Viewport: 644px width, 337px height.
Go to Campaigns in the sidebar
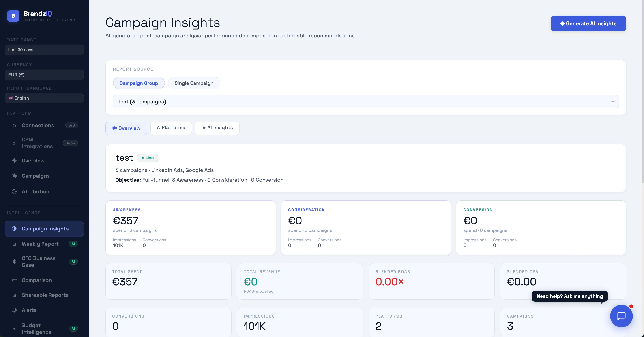pyautogui.click(x=44, y=176)
